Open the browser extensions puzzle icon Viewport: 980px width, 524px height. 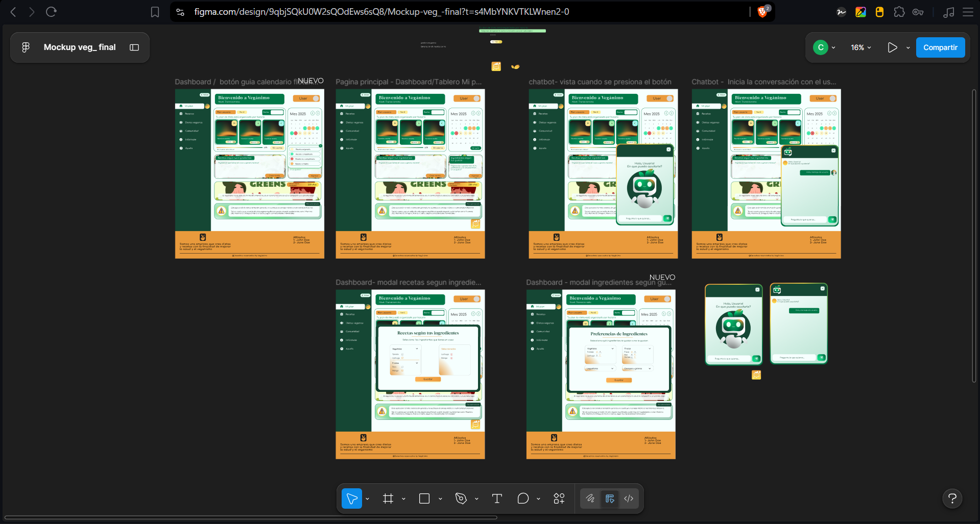899,12
